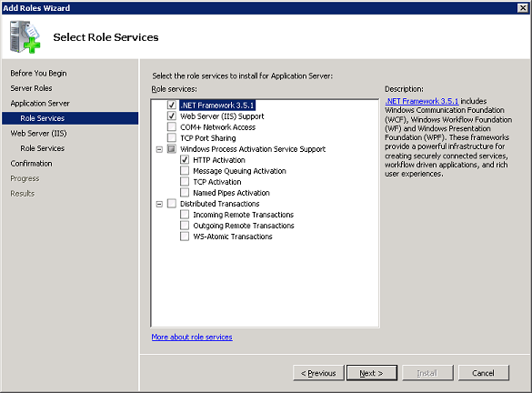Select TCP Activation label

[217, 182]
